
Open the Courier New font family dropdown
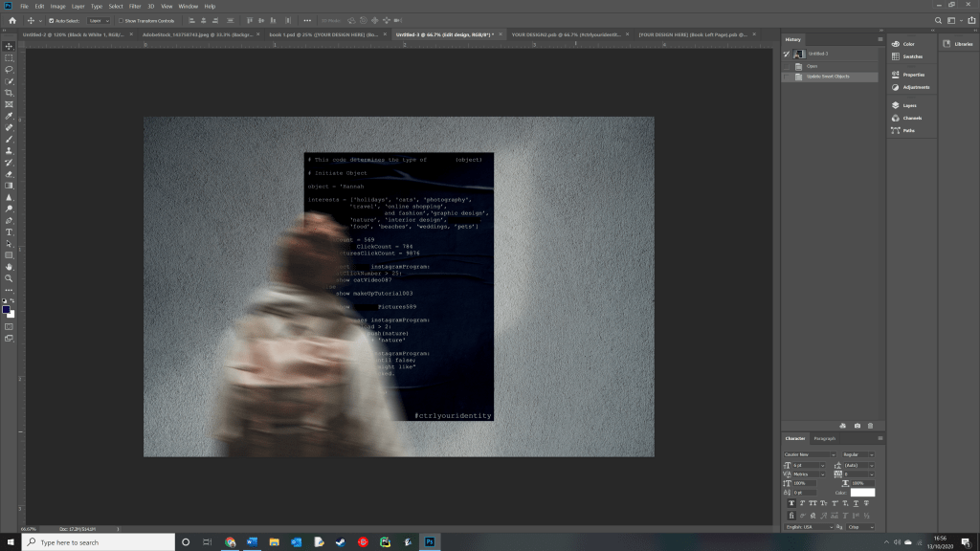click(810, 454)
